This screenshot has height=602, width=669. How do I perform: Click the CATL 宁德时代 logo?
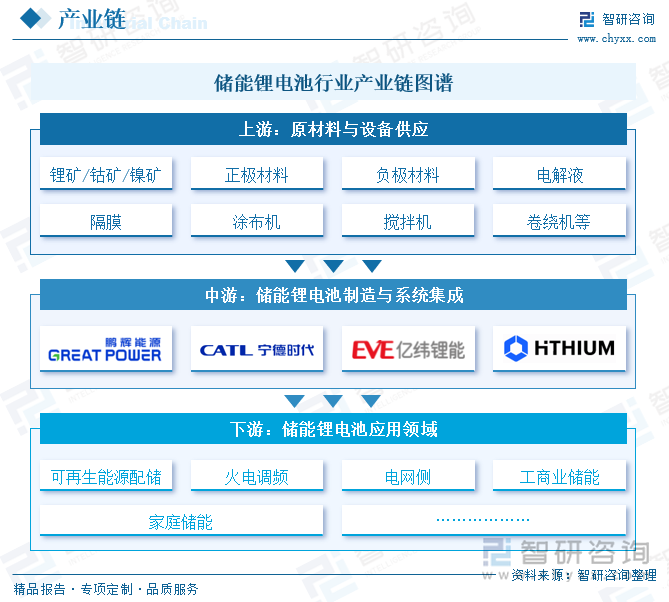pos(257,349)
